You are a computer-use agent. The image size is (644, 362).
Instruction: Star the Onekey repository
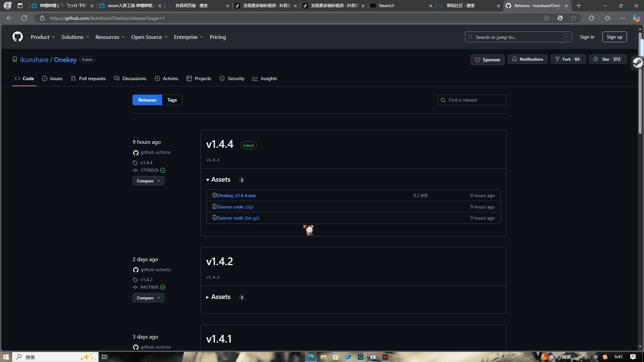(x=607, y=59)
